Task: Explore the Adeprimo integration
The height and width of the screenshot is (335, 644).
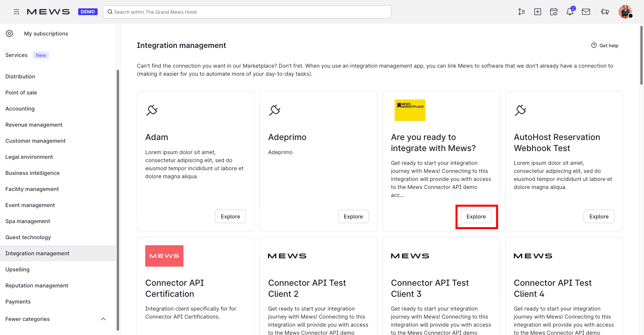Action: coord(353,216)
